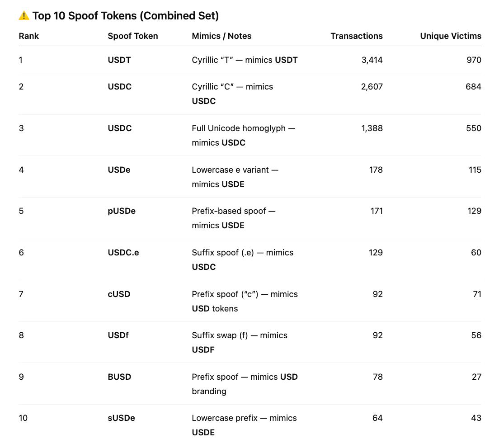Click the Spoof Token column header

click(133, 36)
